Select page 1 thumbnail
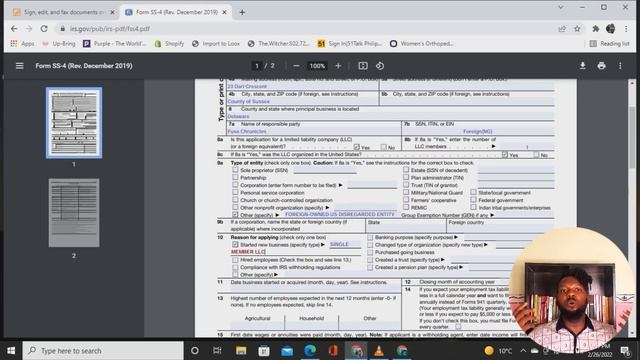 [x=74, y=122]
